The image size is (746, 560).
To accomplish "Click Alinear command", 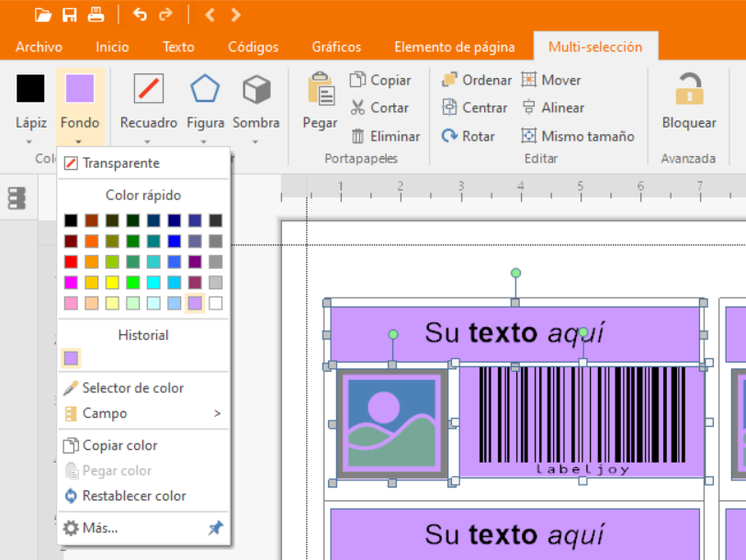I will [x=552, y=108].
